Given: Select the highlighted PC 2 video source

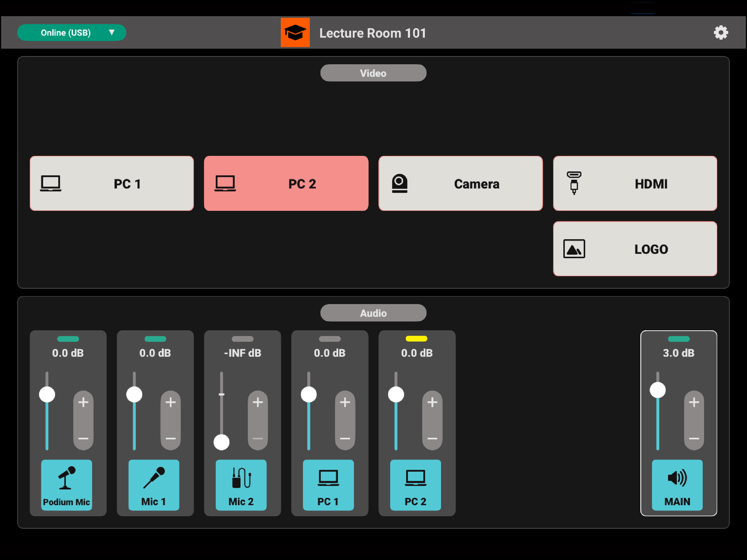Looking at the screenshot, I should pos(286,183).
